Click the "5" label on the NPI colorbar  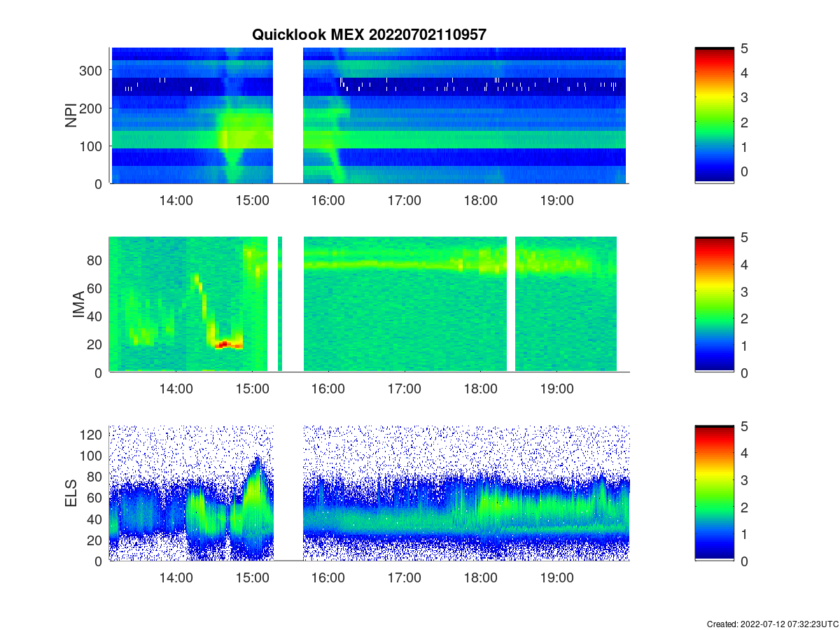(x=745, y=48)
